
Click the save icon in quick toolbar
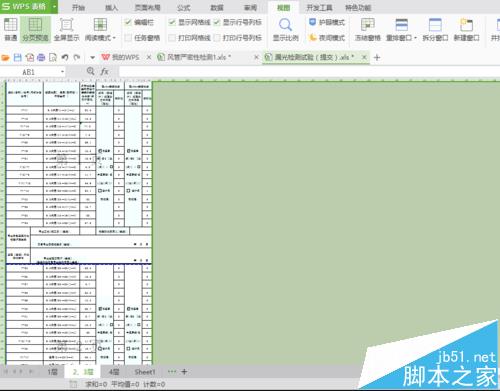[x=18, y=57]
